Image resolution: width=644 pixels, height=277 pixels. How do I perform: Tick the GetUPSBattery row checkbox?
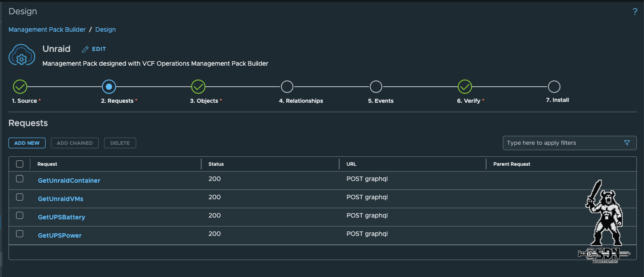pos(20,215)
